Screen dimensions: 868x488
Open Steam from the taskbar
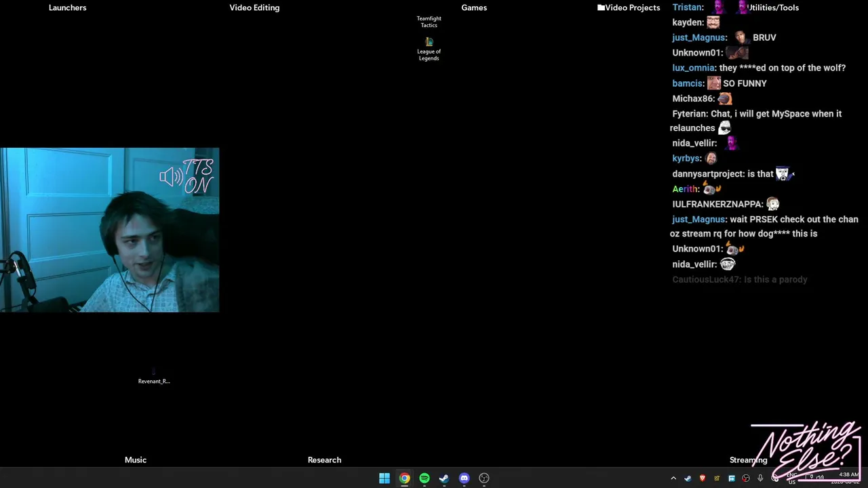pyautogui.click(x=444, y=479)
